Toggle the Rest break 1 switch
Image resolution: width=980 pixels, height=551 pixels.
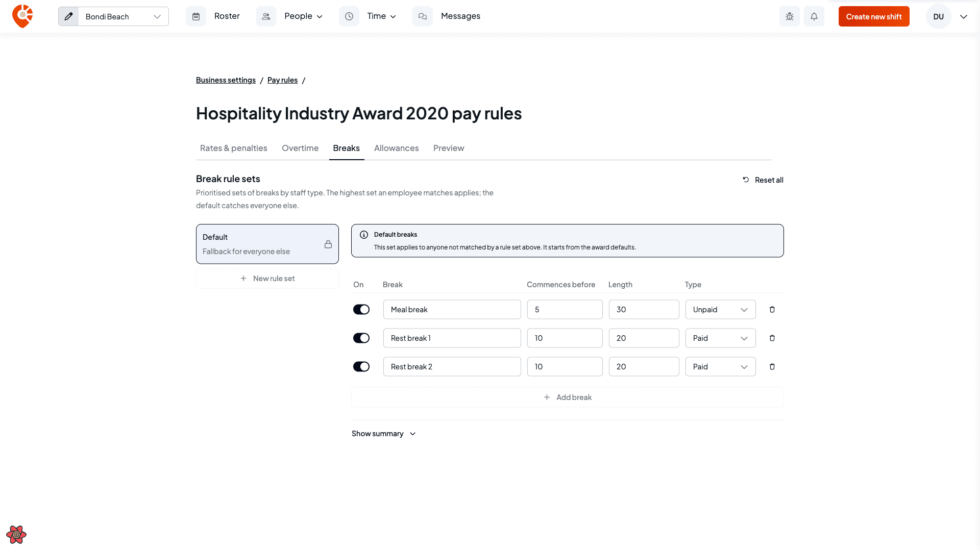click(361, 338)
